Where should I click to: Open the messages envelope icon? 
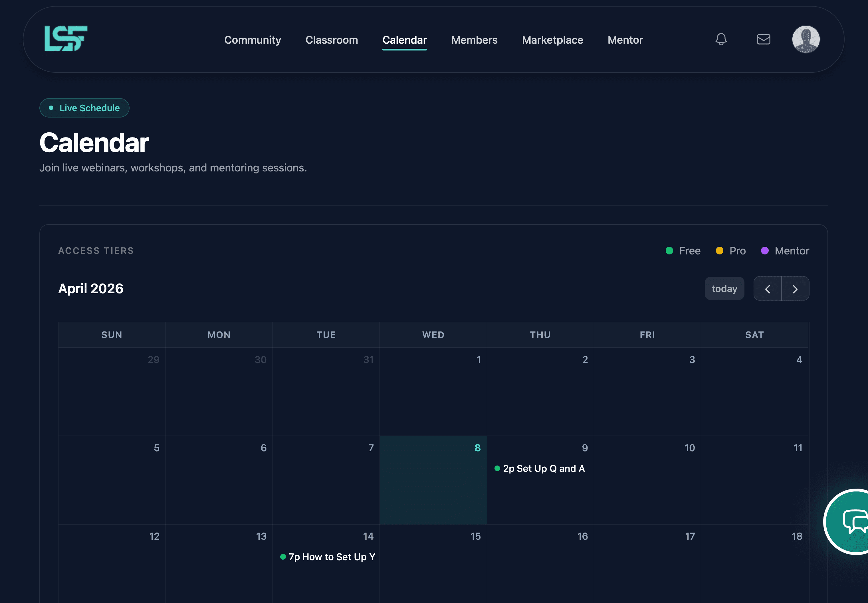tap(763, 39)
